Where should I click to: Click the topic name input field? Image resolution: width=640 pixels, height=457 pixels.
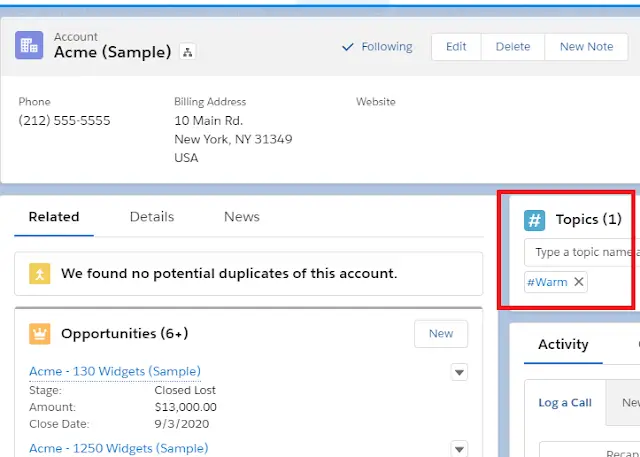click(x=582, y=252)
